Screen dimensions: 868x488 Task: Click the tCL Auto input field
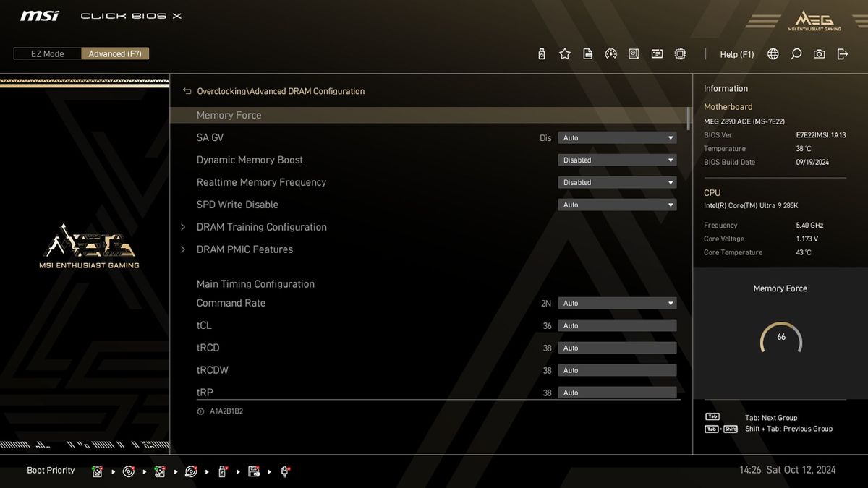click(x=617, y=325)
